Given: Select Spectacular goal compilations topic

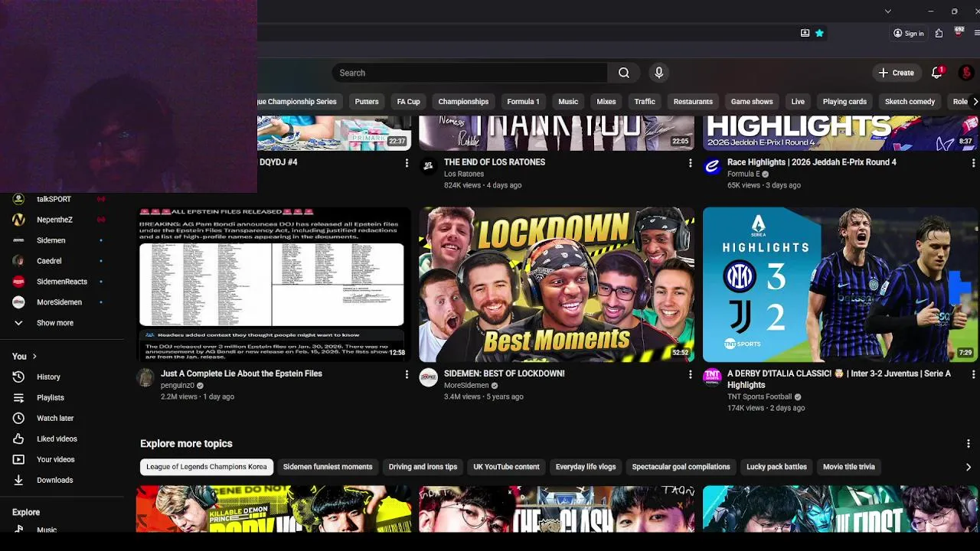Looking at the screenshot, I should 681,467.
